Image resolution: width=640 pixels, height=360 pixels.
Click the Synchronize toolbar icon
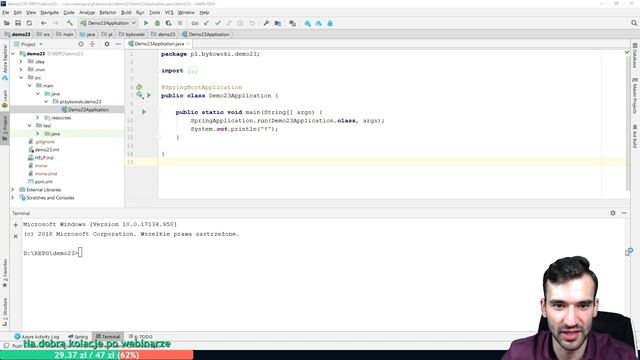29,23
